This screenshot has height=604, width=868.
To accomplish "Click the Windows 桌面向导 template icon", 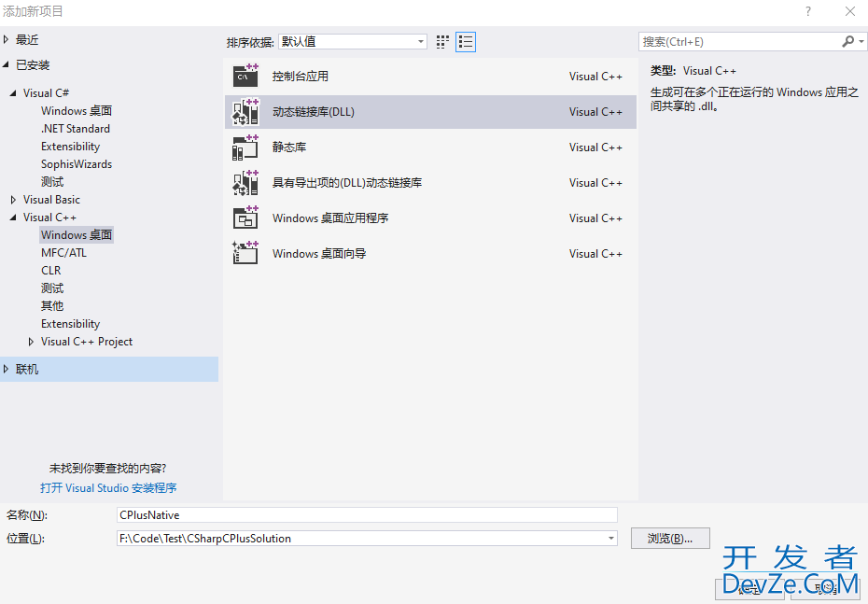I will [245, 253].
